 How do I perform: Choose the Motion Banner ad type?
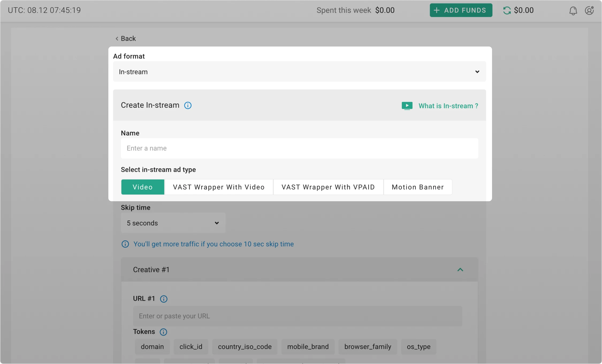[418, 187]
